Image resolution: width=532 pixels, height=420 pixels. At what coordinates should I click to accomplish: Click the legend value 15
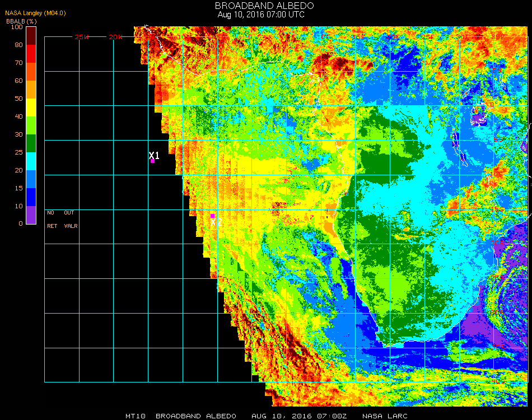point(18,188)
